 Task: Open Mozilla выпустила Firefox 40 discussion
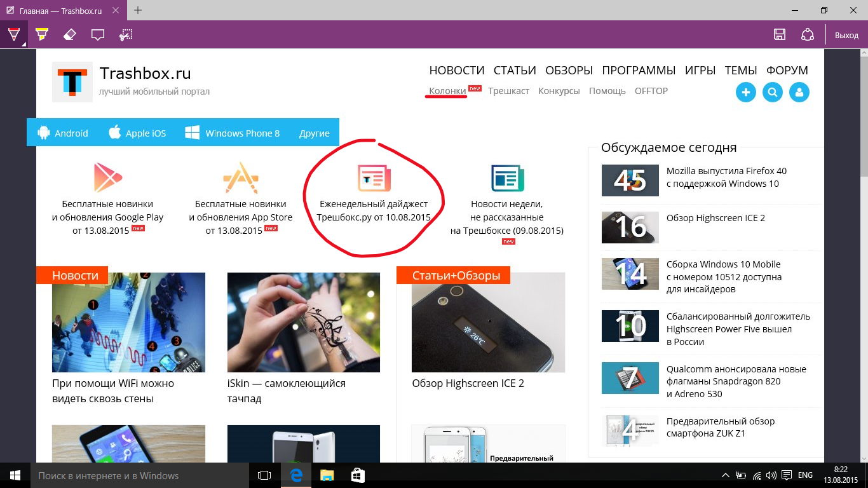pos(726,177)
